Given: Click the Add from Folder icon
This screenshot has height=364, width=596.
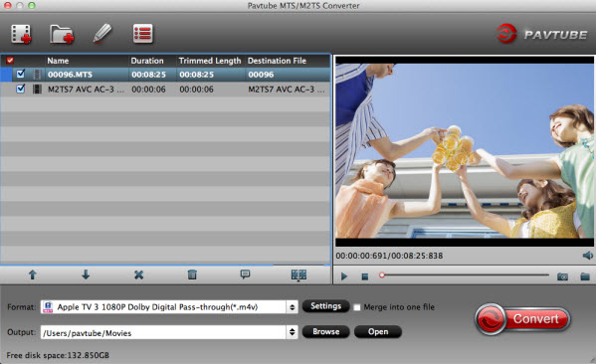Looking at the screenshot, I should [x=62, y=34].
